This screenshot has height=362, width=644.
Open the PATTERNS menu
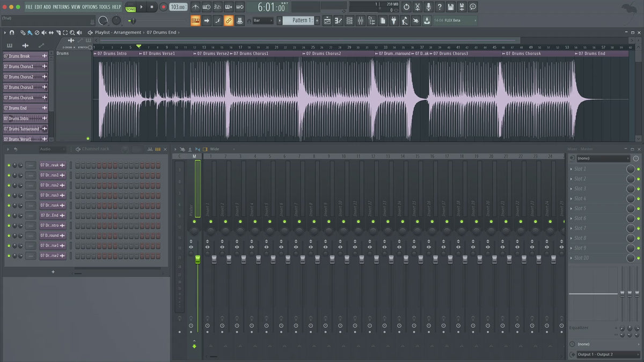click(61, 7)
